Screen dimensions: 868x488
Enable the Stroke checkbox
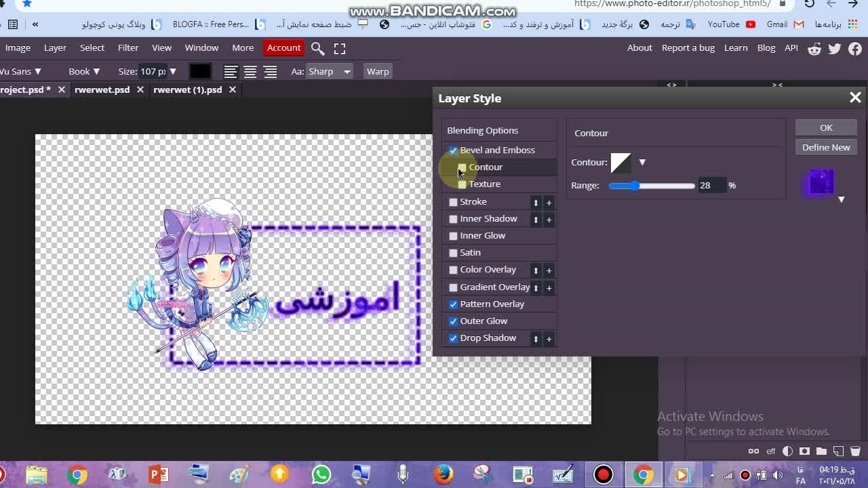(x=453, y=202)
